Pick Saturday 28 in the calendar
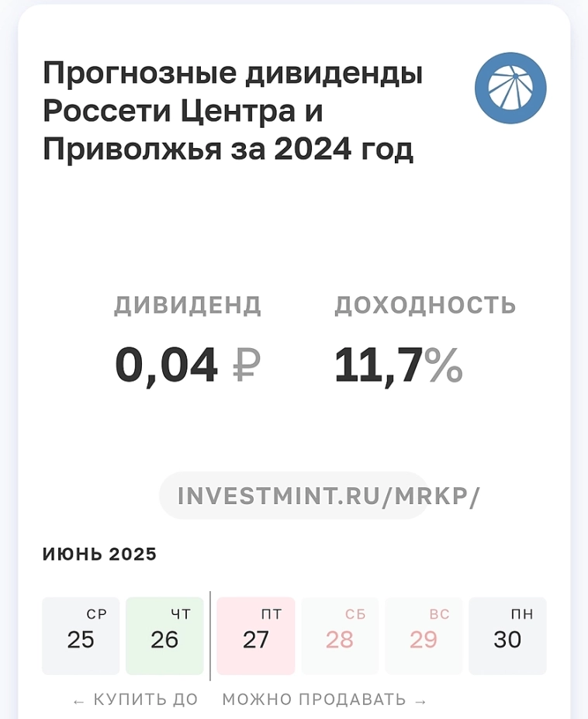 click(x=340, y=635)
